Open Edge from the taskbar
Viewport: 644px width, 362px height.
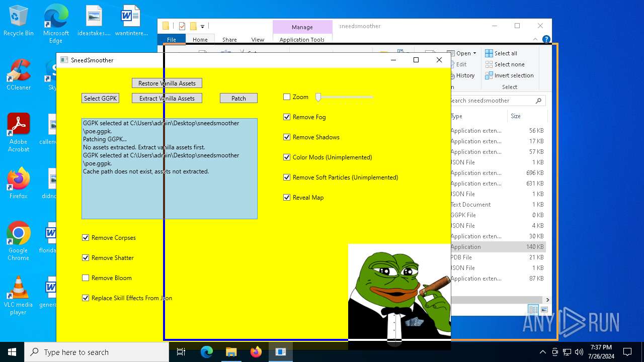click(207, 352)
